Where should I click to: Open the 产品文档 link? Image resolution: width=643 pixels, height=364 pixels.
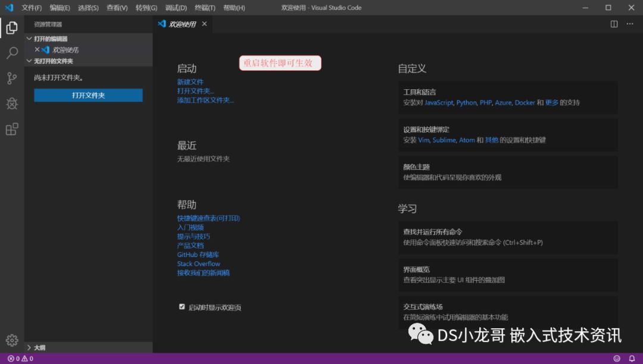pyautogui.click(x=191, y=245)
